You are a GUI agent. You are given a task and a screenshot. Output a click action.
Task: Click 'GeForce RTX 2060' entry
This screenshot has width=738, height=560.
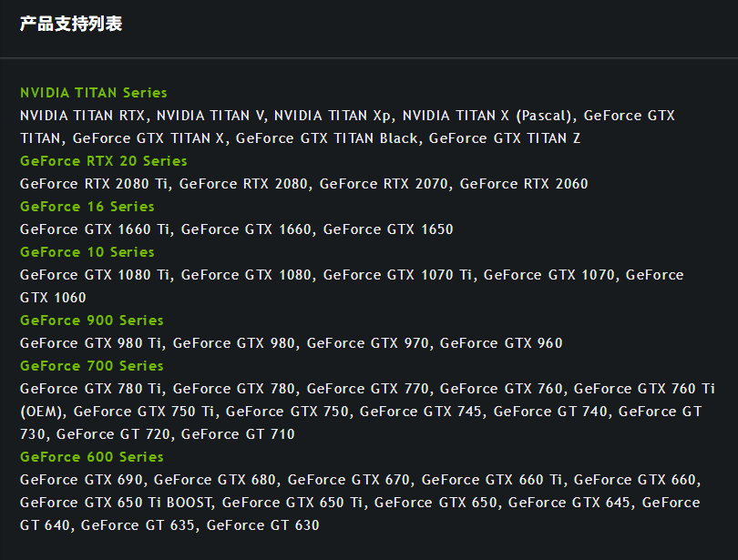pos(524,184)
